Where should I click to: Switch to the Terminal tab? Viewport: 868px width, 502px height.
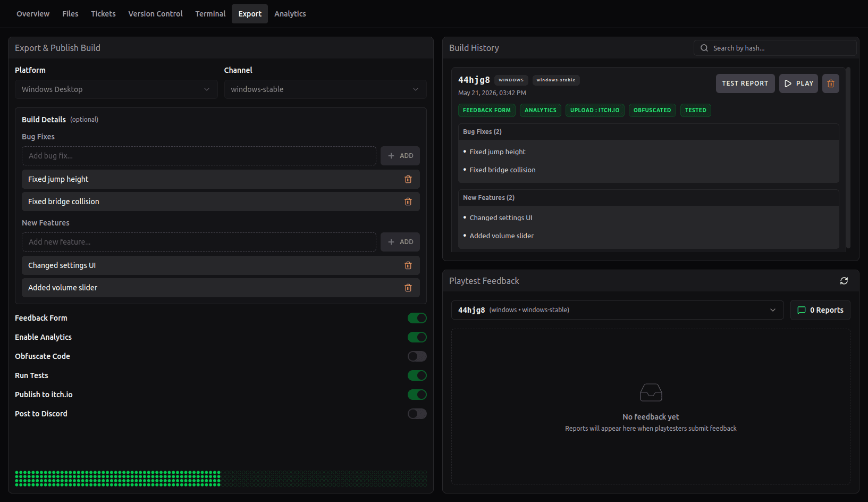tap(210, 14)
